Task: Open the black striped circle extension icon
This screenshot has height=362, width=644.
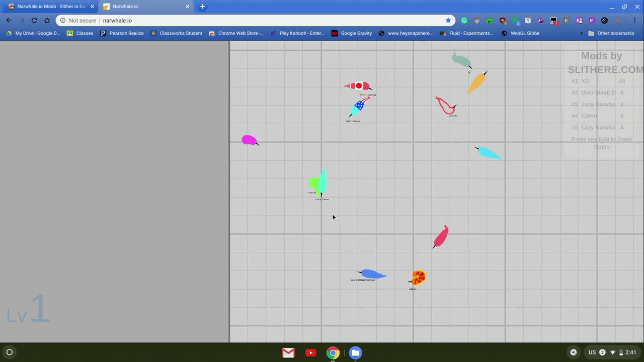Action: pos(604,21)
